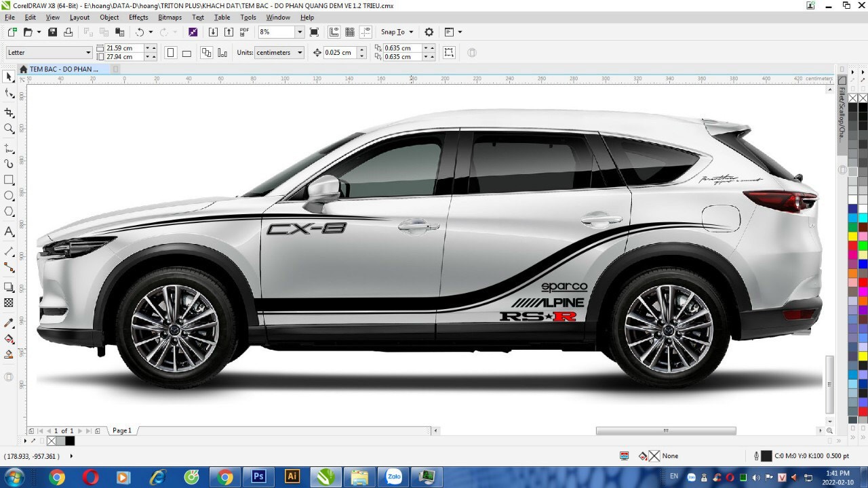The height and width of the screenshot is (488, 868).
Task: Open the Application launcher dropdown
Action: coord(452,32)
